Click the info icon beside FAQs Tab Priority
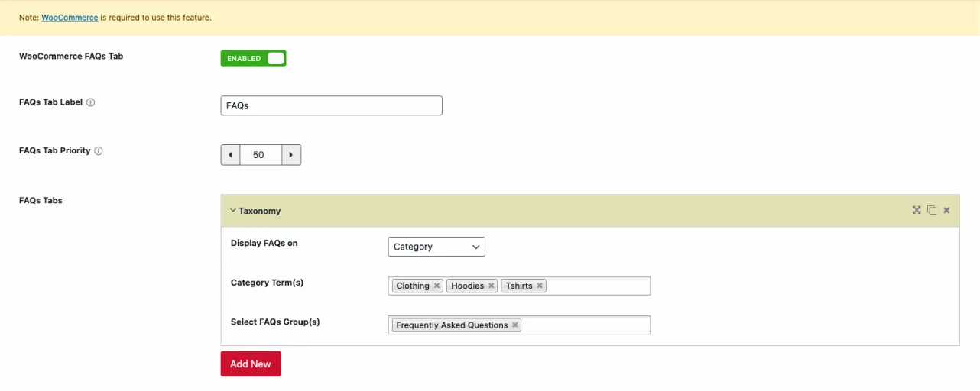Viewport: 980px width, 391px height. (x=99, y=151)
